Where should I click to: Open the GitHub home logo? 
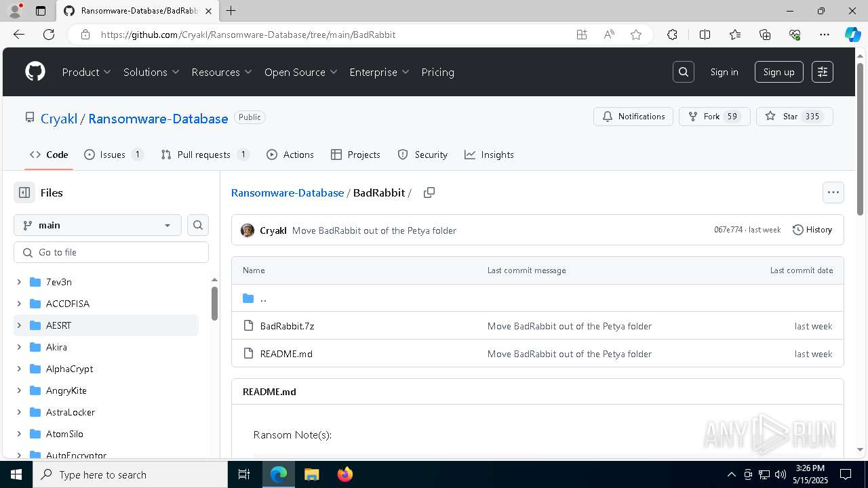point(35,72)
